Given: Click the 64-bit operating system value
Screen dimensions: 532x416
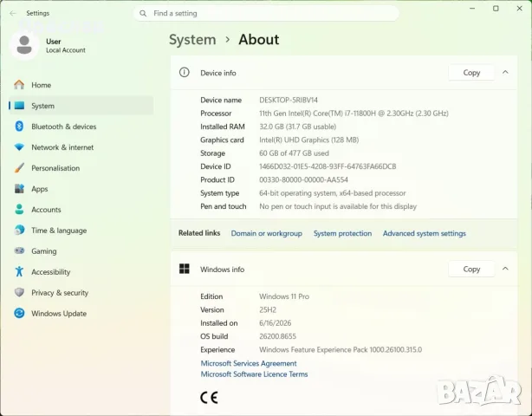Looking at the screenshot, I should point(332,193).
